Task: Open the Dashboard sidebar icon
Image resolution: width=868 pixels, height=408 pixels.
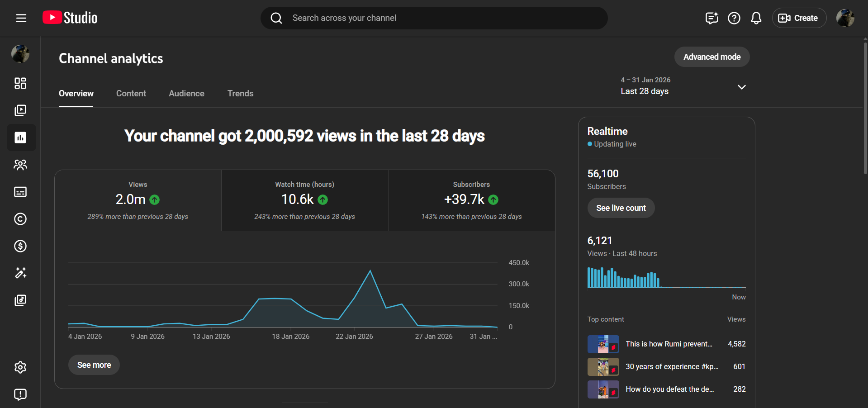Action: pyautogui.click(x=20, y=83)
